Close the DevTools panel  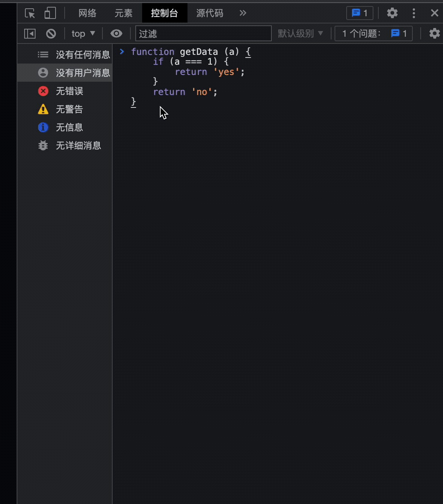[434, 13]
